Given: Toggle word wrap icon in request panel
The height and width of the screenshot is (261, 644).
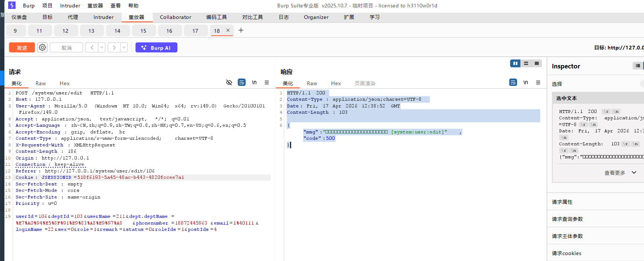Looking at the screenshot, I should click(x=242, y=83).
